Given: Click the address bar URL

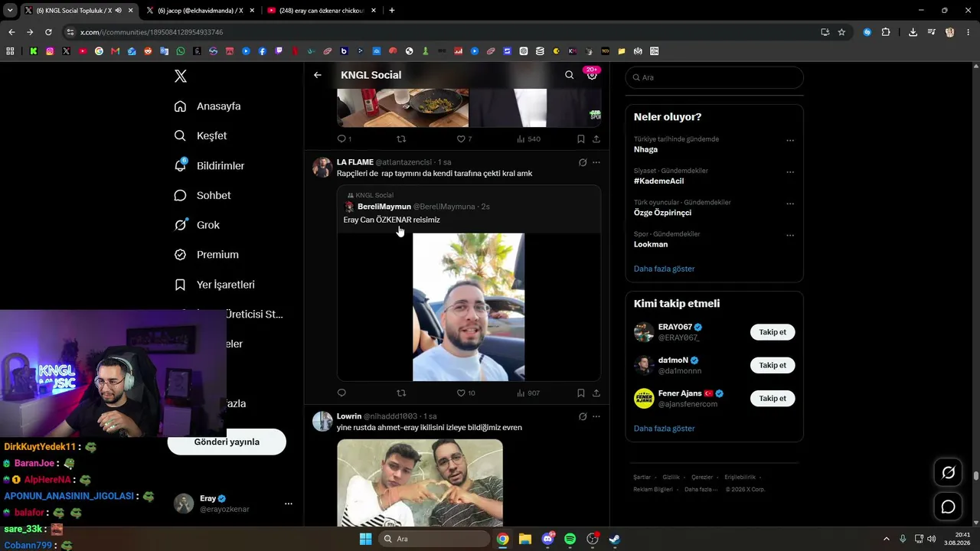Looking at the screenshot, I should [x=152, y=32].
